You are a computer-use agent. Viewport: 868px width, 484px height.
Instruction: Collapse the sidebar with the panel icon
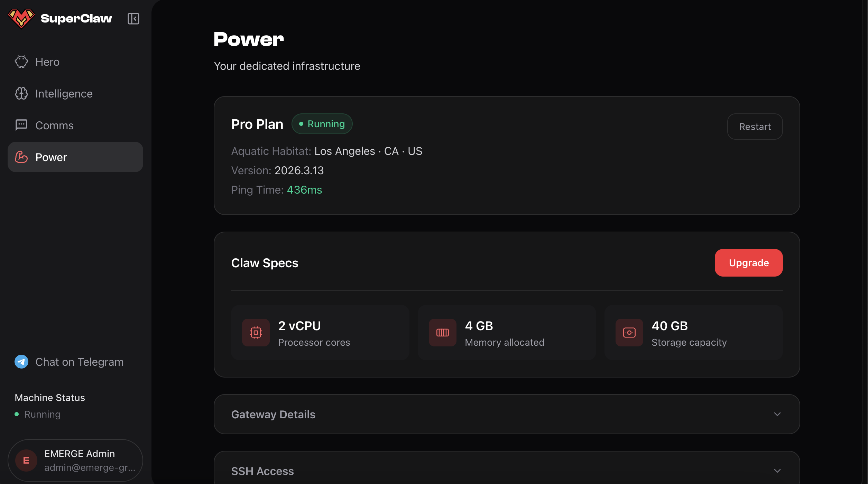coord(133,19)
